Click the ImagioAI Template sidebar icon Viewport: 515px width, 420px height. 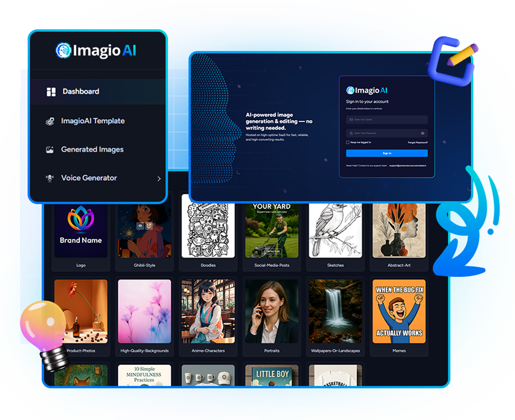[50, 121]
